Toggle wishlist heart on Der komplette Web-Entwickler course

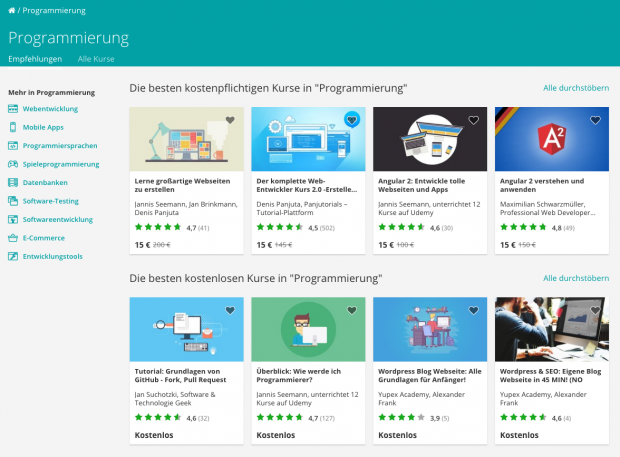tap(352, 119)
